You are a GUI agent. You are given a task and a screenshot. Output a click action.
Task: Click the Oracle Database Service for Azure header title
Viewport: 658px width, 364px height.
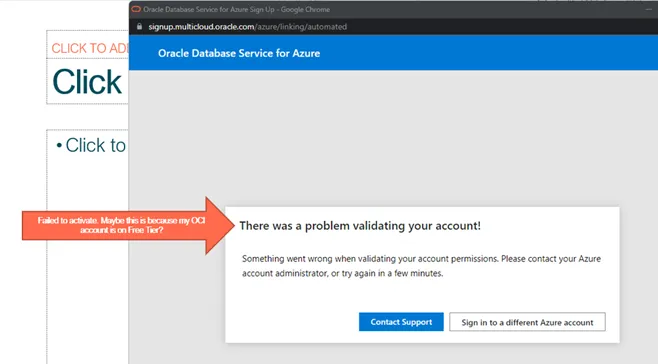coord(239,53)
